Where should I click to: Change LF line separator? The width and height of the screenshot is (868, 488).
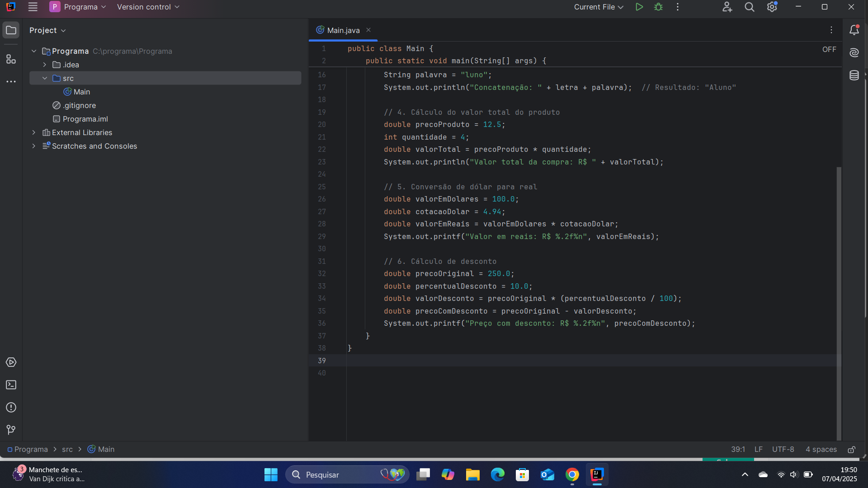tap(759, 450)
